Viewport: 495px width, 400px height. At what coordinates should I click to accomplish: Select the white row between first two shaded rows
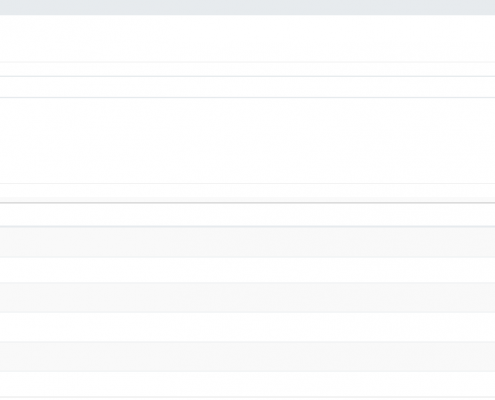(247, 270)
